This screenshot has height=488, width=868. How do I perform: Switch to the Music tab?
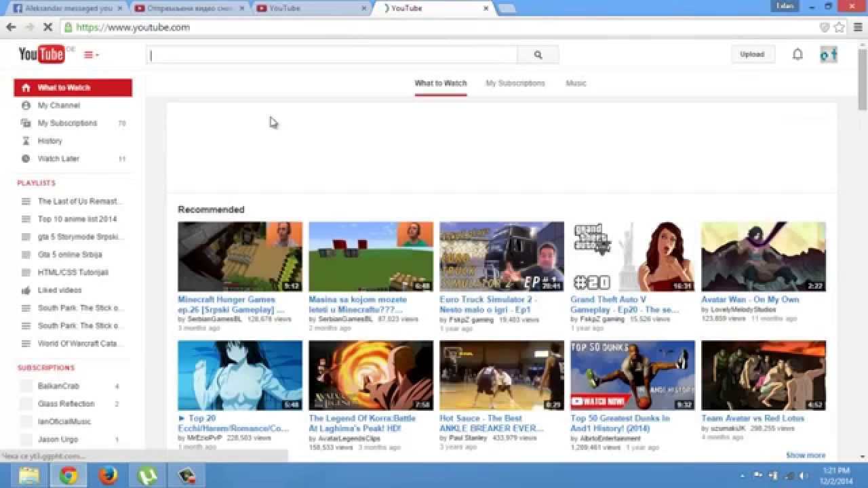(x=576, y=83)
